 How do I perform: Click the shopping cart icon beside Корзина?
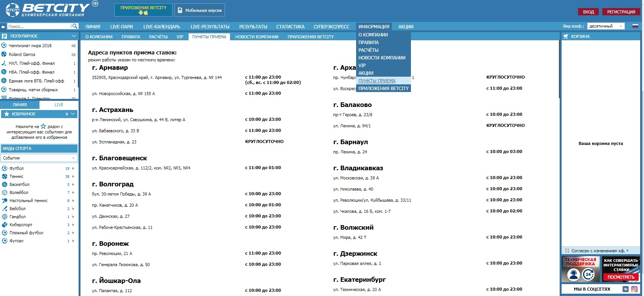(565, 36)
